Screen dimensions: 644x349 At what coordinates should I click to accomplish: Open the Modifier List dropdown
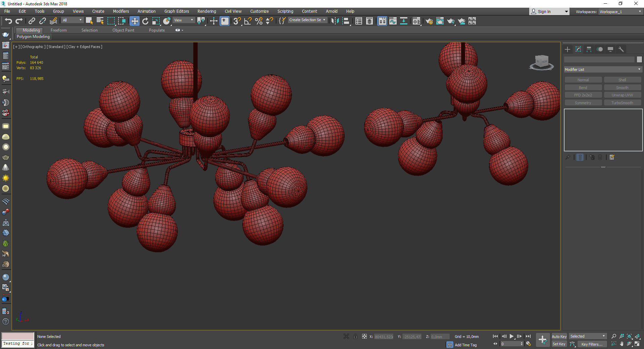point(603,70)
